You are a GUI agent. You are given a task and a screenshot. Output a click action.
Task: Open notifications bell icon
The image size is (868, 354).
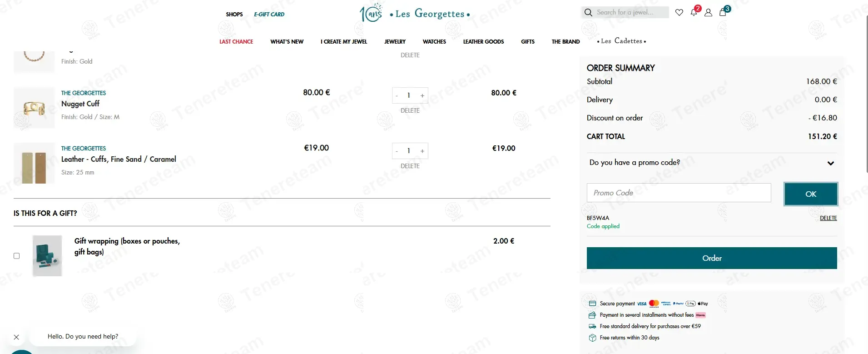(694, 12)
